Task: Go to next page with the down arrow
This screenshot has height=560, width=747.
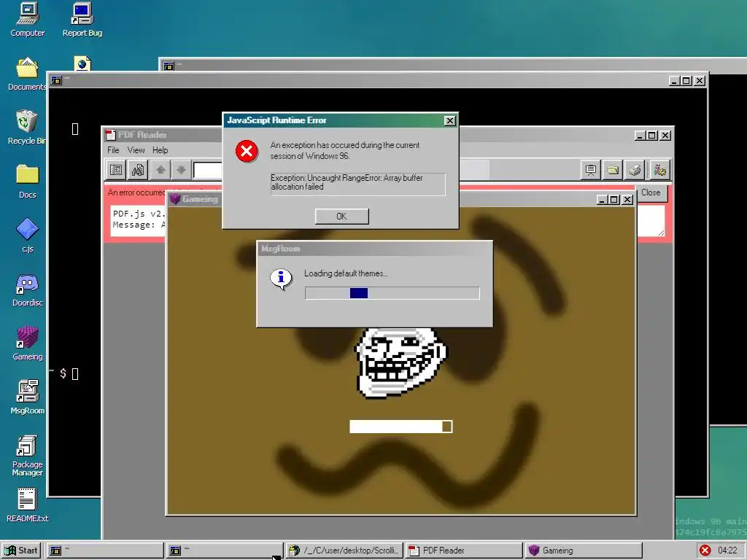Action: (x=181, y=170)
